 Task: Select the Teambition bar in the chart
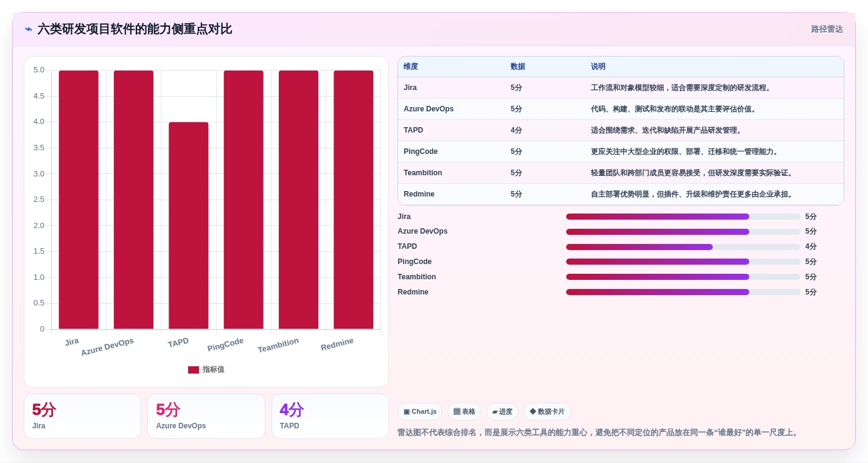click(298, 200)
